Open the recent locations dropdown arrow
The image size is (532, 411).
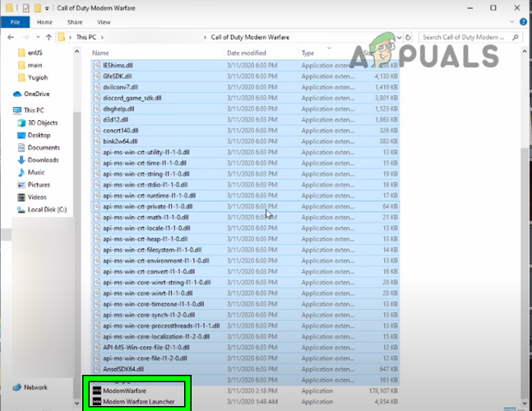[38, 37]
